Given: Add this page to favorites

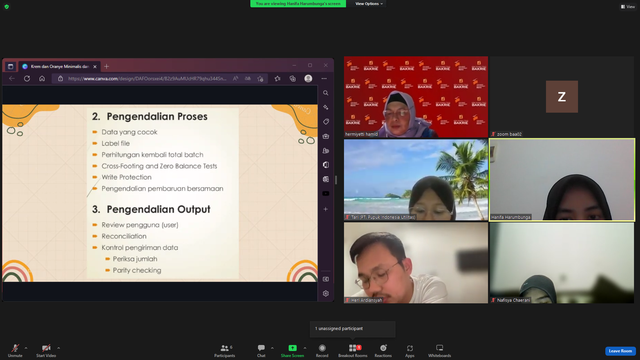Looking at the screenshot, I should tap(260, 78).
